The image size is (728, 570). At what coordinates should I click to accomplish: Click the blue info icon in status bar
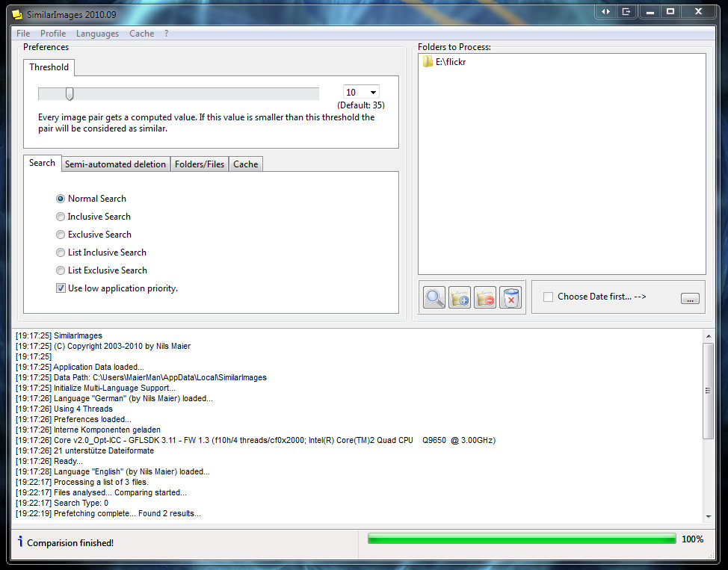20,541
